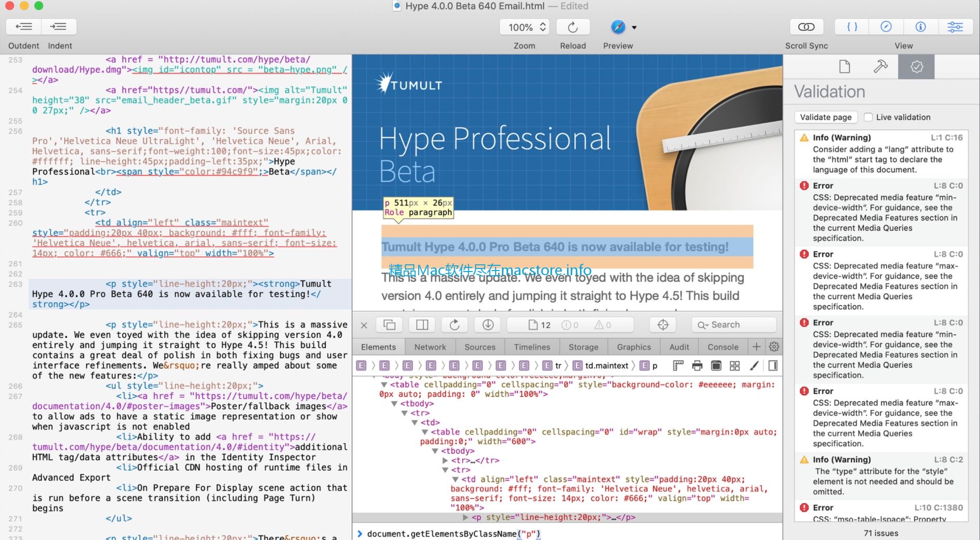Reload the preview with the Reload button
Screen dimensions: 980x540
tap(573, 27)
